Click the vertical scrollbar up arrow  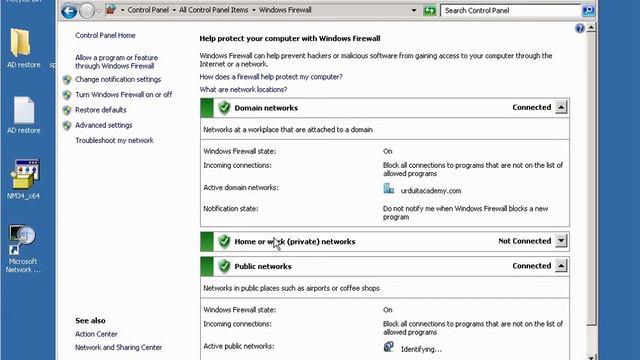pos(591,28)
